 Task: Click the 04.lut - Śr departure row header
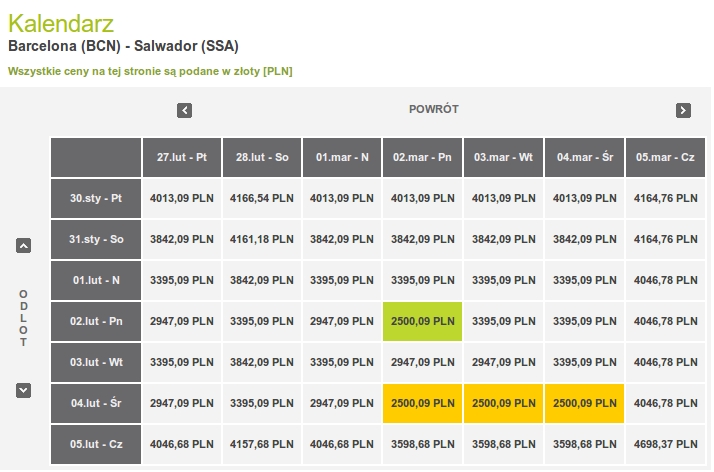tap(96, 403)
